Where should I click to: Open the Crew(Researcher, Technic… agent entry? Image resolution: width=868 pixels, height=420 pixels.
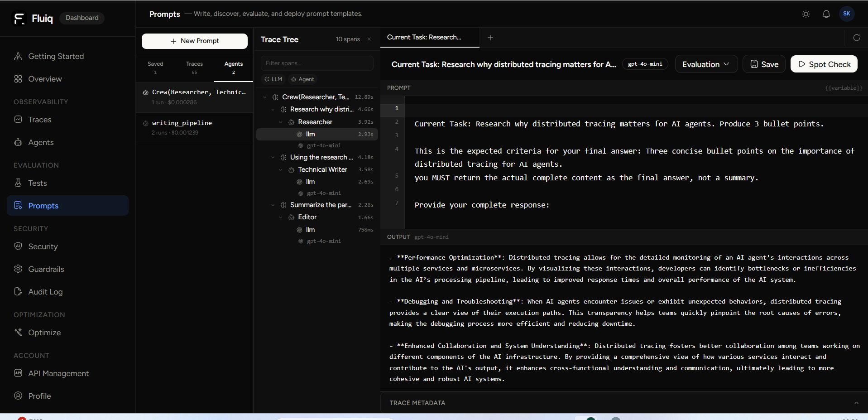pos(195,97)
